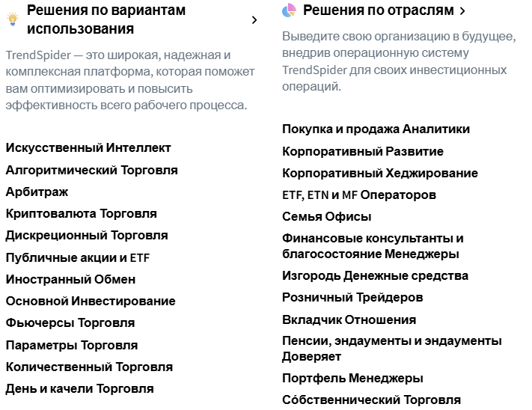The image size is (532, 410).
Task: Expand the chevron next to Решения по отраслям
Action: point(462,11)
